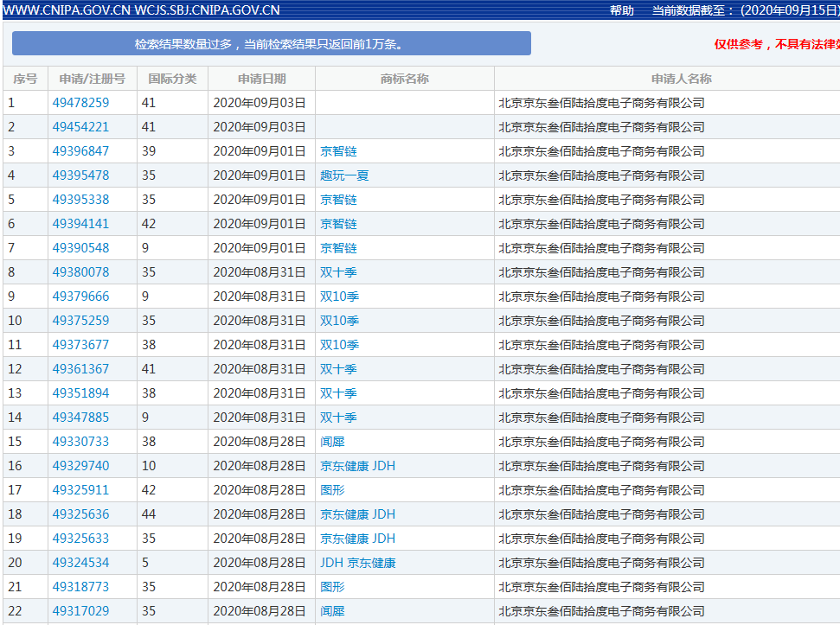840x625 pixels.
Task: Open 图形 trademark in row 21
Action: (x=333, y=587)
